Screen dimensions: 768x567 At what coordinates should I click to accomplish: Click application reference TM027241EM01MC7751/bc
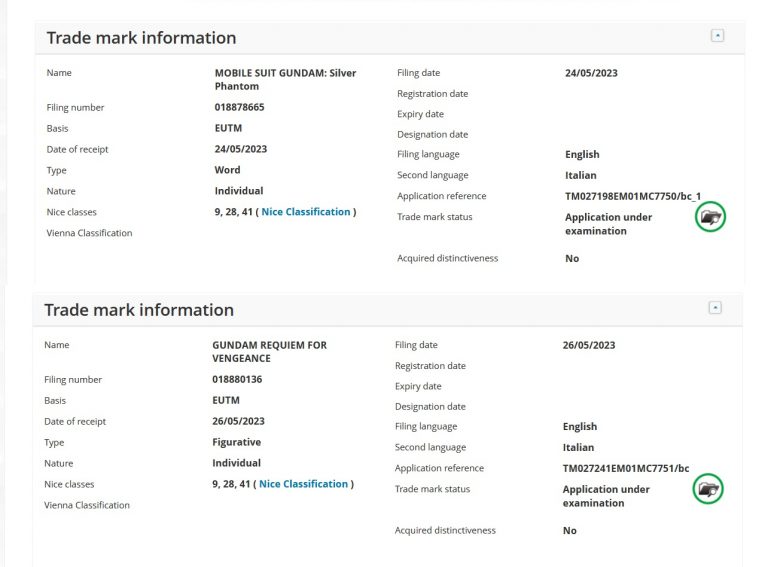tap(625, 468)
